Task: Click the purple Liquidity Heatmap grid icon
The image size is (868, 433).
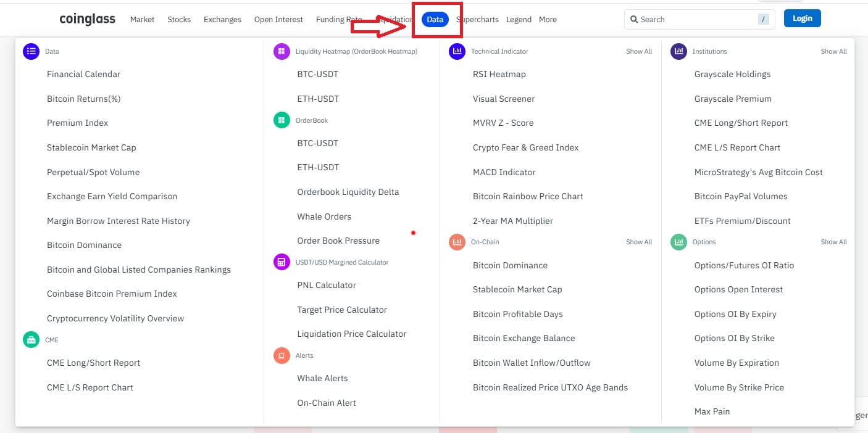Action: 282,51
